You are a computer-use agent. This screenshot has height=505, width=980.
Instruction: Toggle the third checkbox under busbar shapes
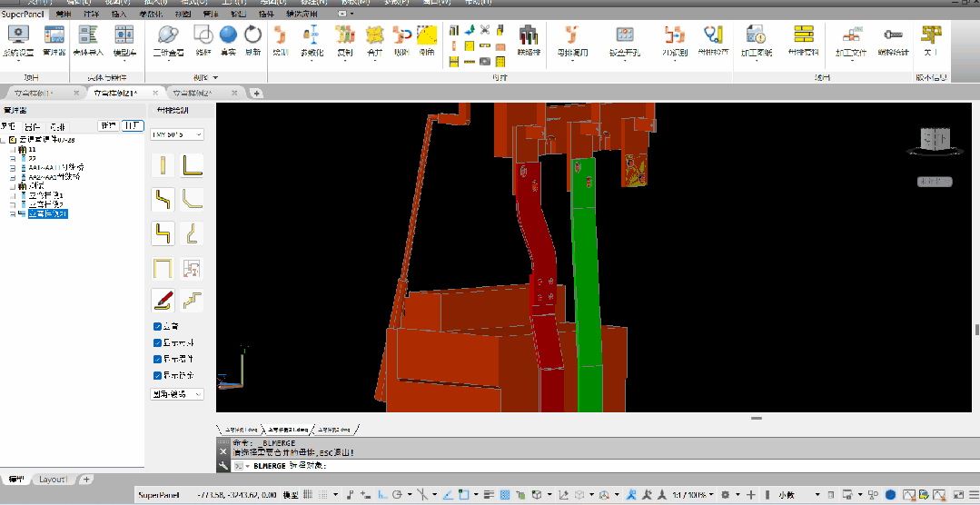point(157,359)
